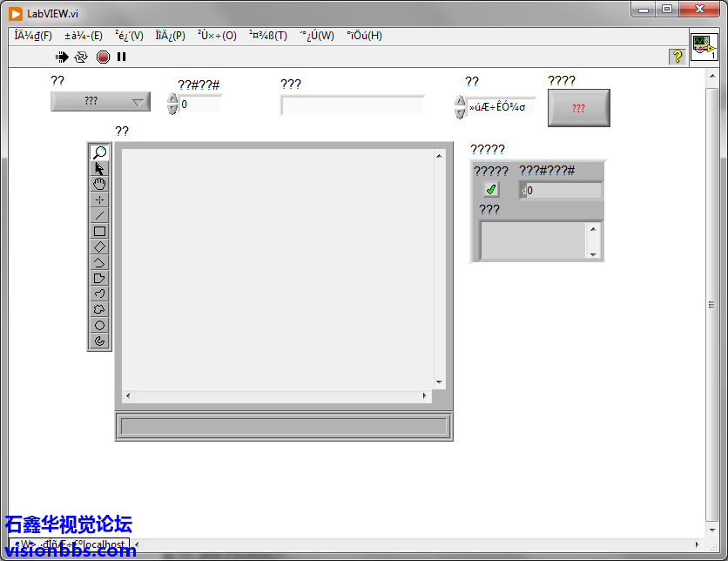Expand the gray ??? dropdown ring control
The image size is (728, 561).
[100, 102]
